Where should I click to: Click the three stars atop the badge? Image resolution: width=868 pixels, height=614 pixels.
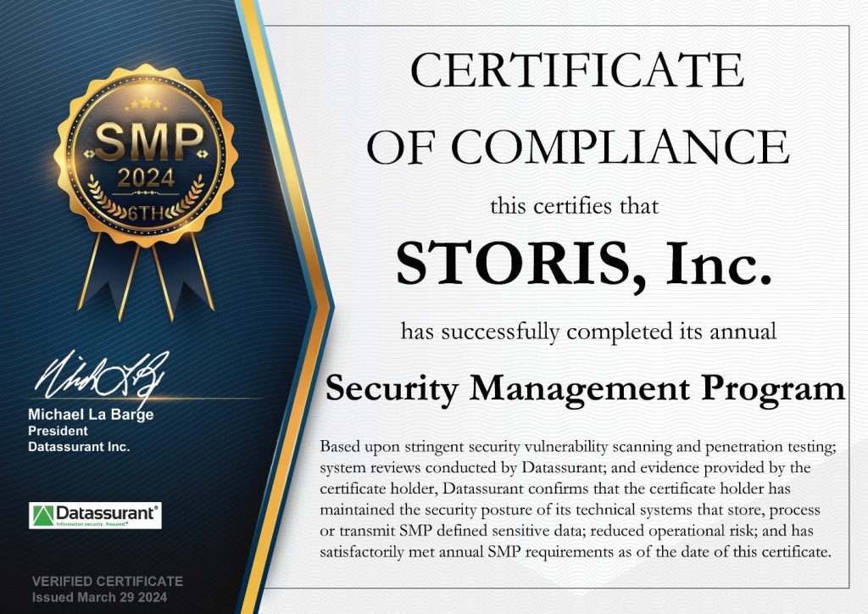point(146,103)
